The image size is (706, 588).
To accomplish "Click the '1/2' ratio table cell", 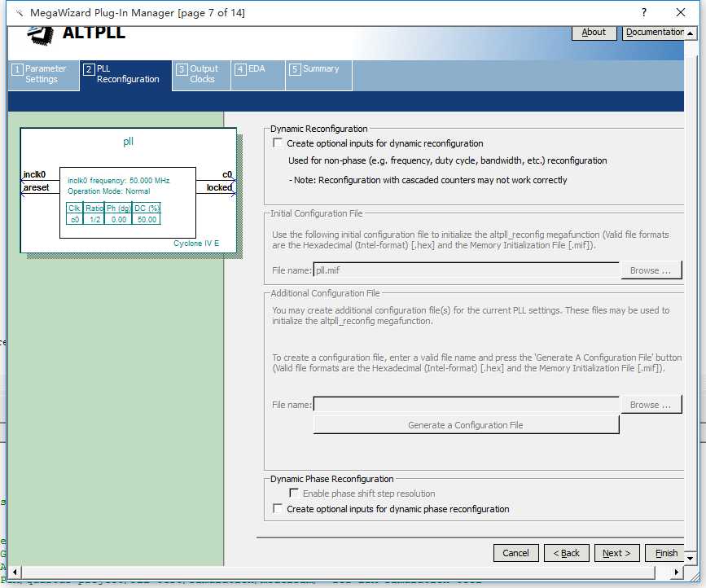I will click(x=94, y=219).
